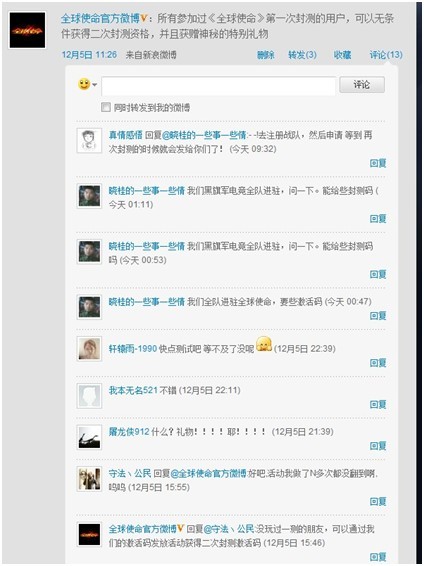The height and width of the screenshot is (566, 424).
Task: View 屠龙侠912's black and white avatar
Action: [89, 437]
